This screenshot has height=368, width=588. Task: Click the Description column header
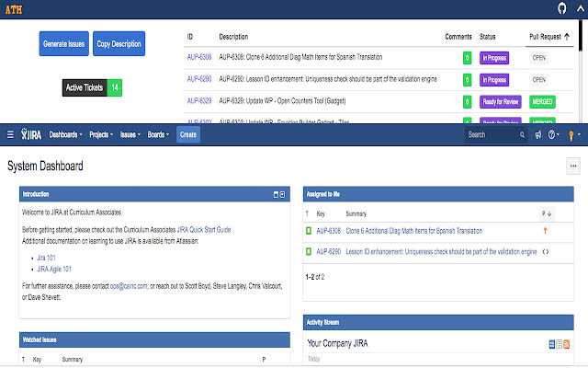pos(233,37)
